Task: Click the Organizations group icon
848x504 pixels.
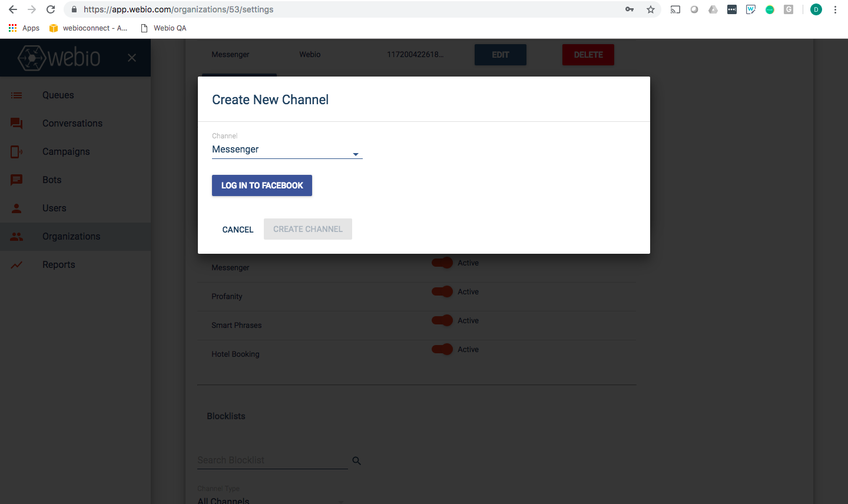Action: tap(16, 237)
